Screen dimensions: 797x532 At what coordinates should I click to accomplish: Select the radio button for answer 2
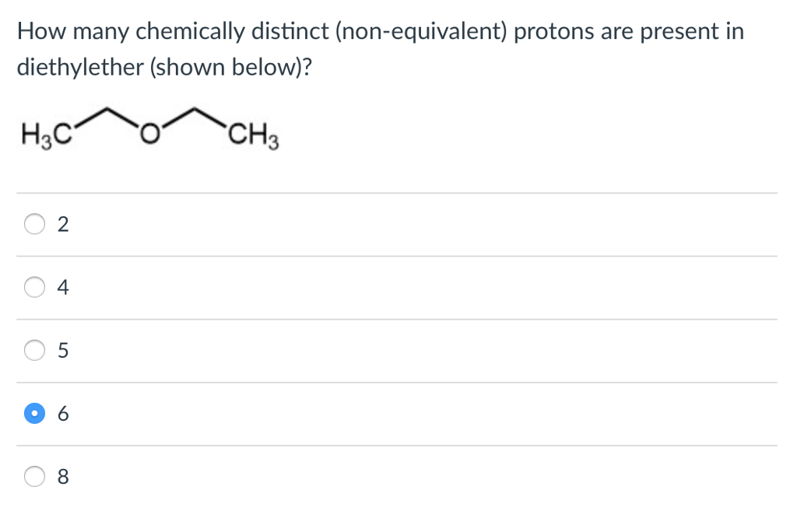click(x=34, y=225)
